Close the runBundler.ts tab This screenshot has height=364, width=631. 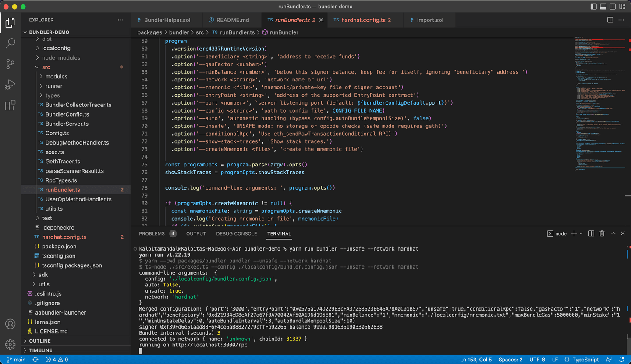(x=321, y=20)
